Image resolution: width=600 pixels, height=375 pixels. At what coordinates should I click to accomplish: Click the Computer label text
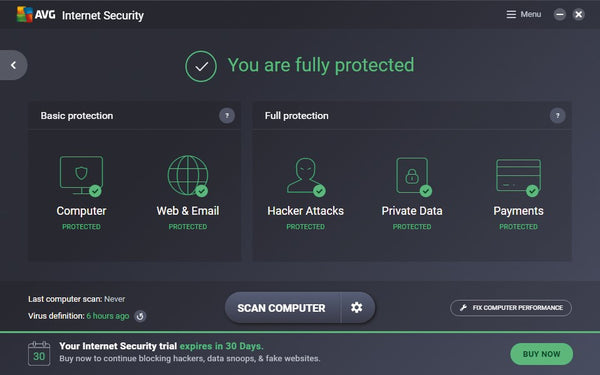pyautogui.click(x=81, y=211)
